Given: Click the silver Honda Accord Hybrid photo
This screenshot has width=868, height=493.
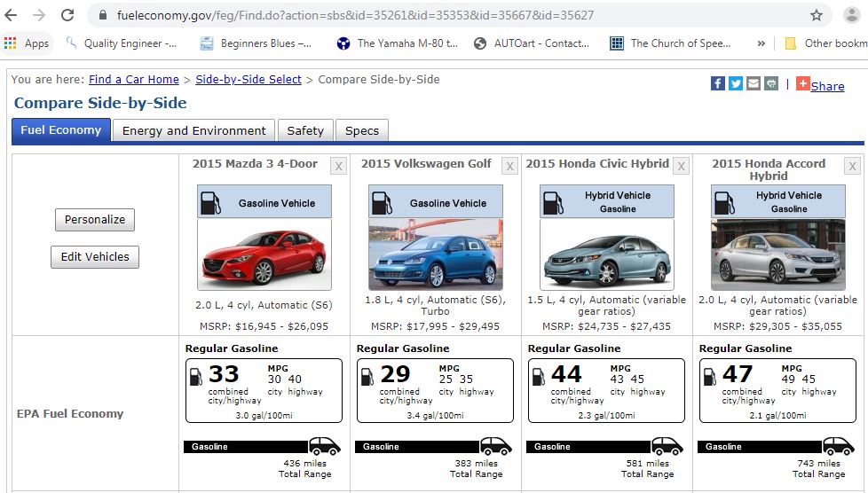Looking at the screenshot, I should click(777, 255).
